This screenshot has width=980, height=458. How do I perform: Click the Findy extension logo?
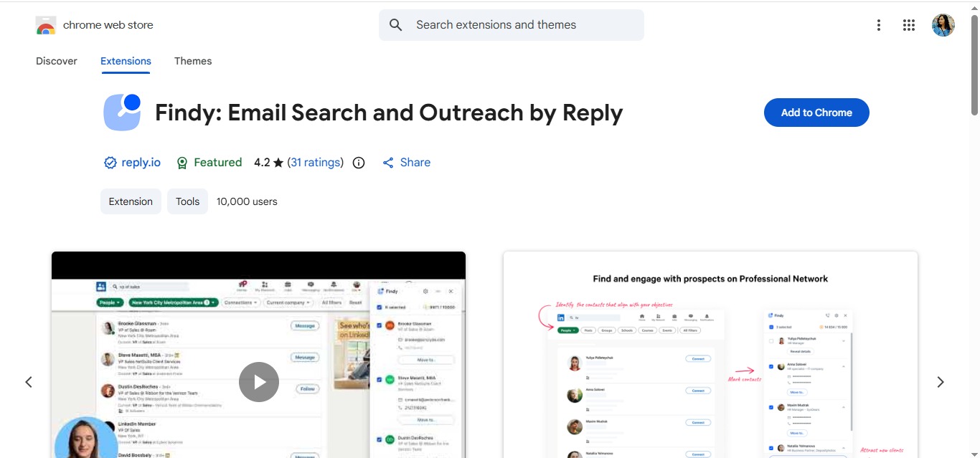pyautogui.click(x=122, y=113)
